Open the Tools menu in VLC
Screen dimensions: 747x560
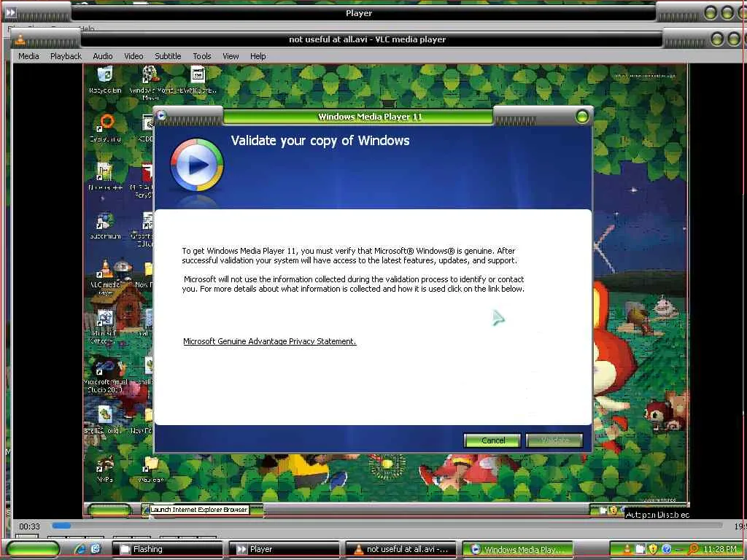pos(202,56)
